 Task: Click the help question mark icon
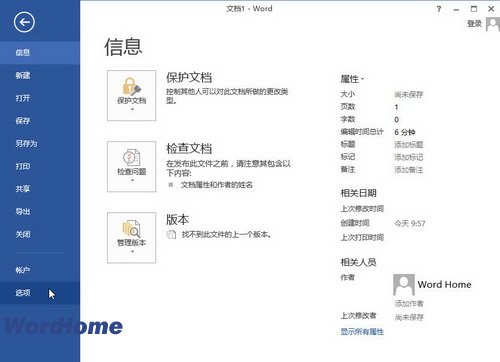tap(439, 9)
